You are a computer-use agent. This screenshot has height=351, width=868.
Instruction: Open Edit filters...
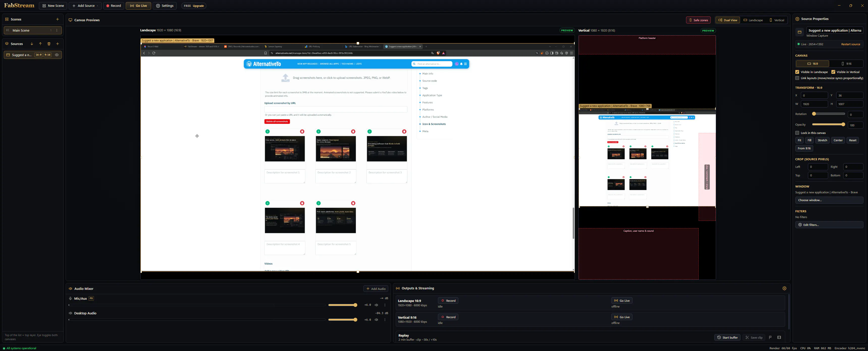coord(829,225)
